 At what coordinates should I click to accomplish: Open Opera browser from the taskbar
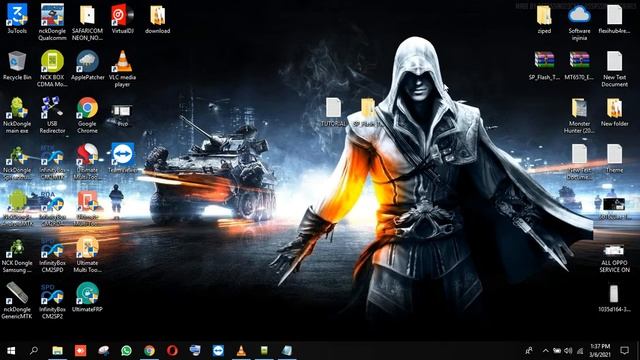(172, 351)
